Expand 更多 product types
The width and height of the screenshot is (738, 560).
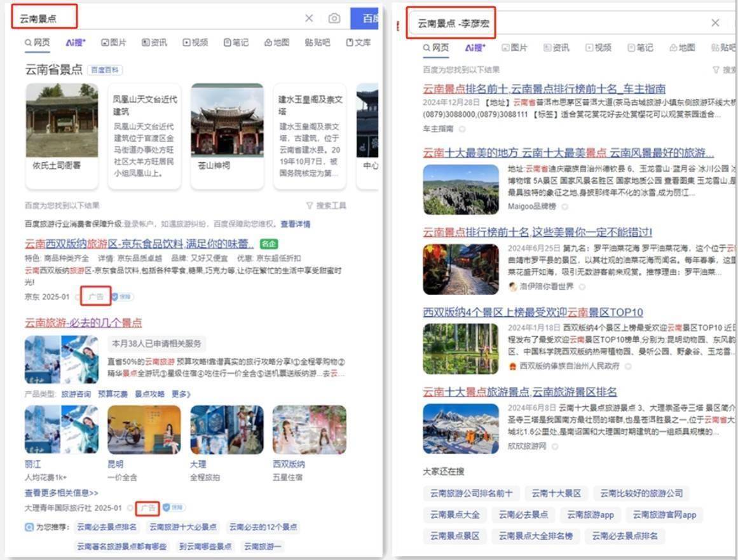click(181, 394)
